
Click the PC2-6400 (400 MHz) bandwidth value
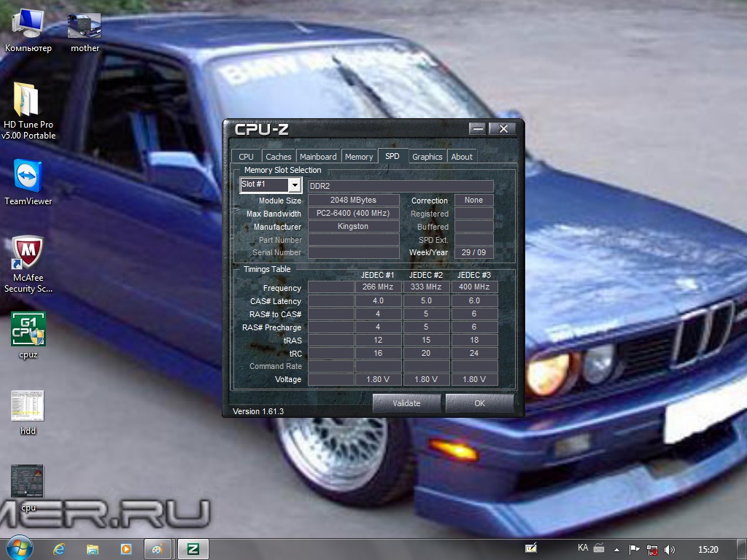click(x=354, y=213)
